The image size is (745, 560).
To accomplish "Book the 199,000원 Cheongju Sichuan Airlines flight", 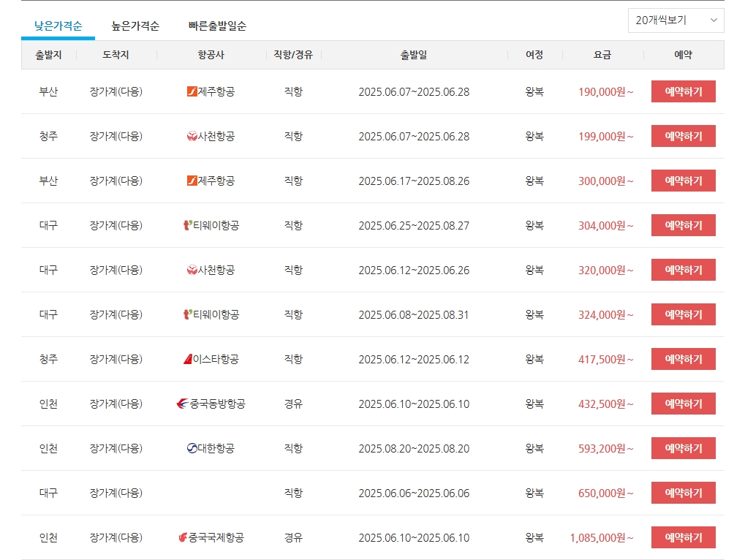I will point(684,136).
